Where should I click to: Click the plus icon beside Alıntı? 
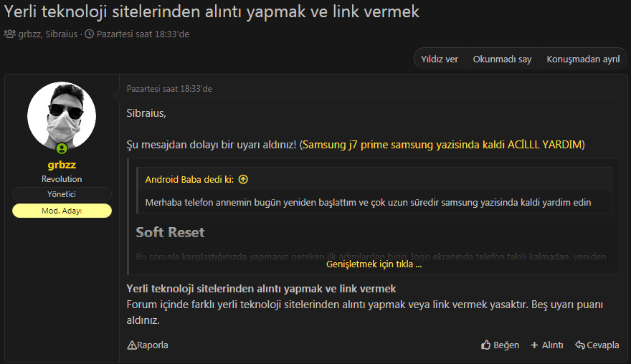click(x=534, y=345)
